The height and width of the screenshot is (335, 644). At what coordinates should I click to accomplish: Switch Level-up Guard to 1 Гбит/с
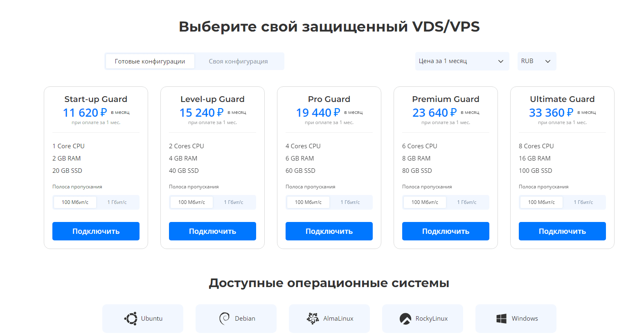pos(234,202)
